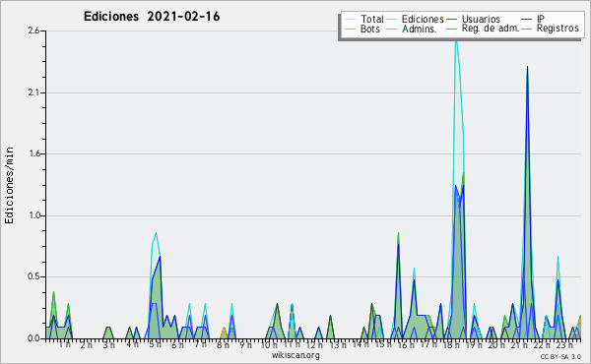
Task: Click the Total legend entry
Action: (x=364, y=19)
